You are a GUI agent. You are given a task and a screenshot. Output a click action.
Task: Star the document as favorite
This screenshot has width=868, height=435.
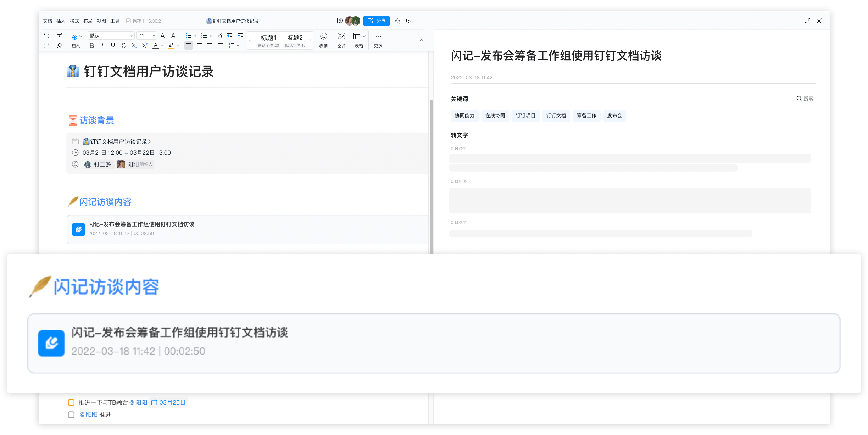coord(397,21)
